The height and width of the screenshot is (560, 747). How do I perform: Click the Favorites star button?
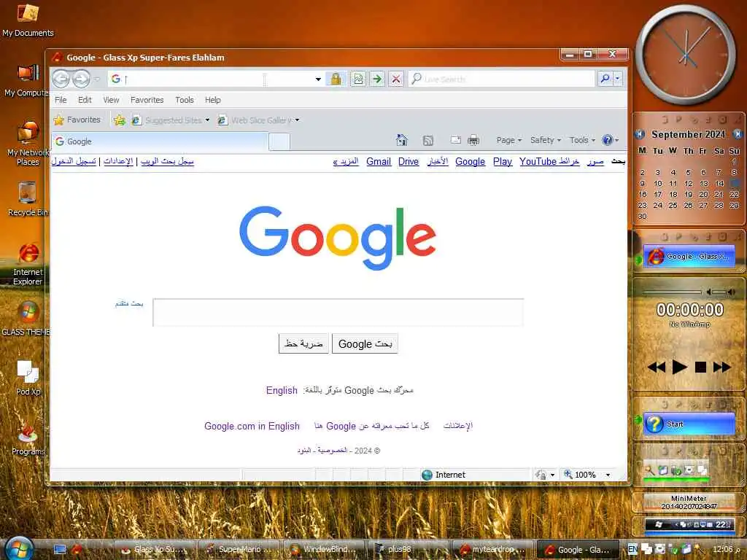(x=77, y=120)
